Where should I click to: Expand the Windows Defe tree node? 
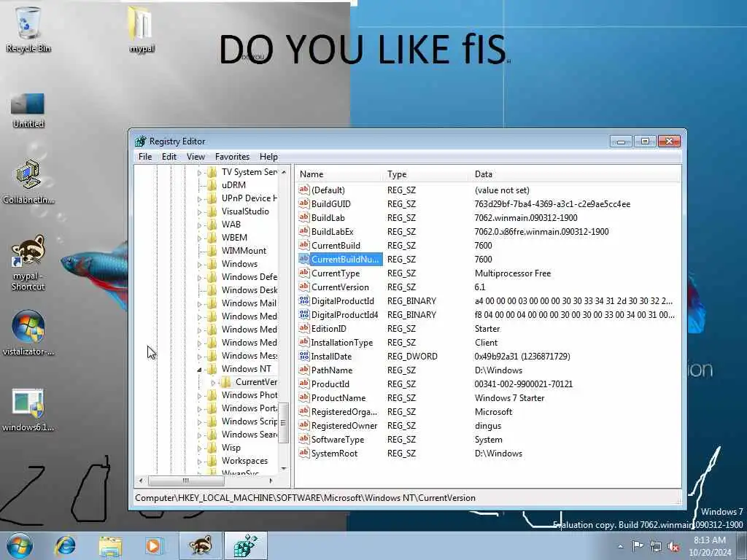(200, 278)
